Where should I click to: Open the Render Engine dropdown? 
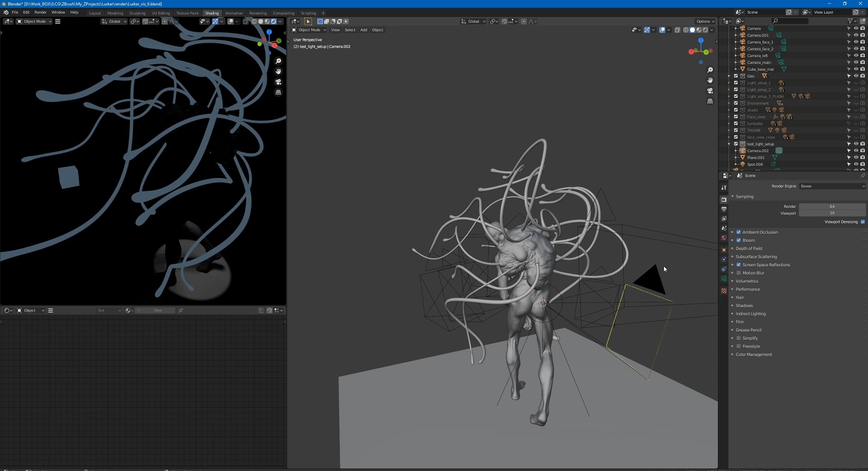tap(832, 186)
